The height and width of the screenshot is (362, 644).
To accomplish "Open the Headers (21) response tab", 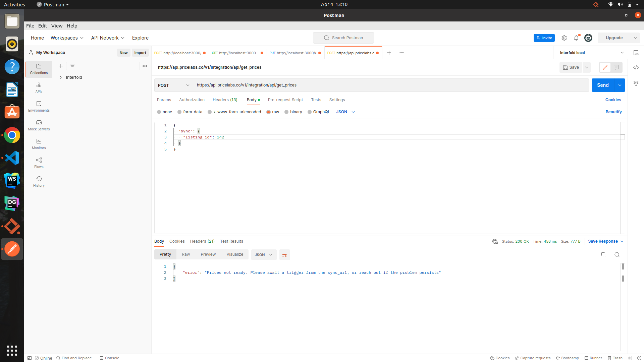I will (x=202, y=241).
